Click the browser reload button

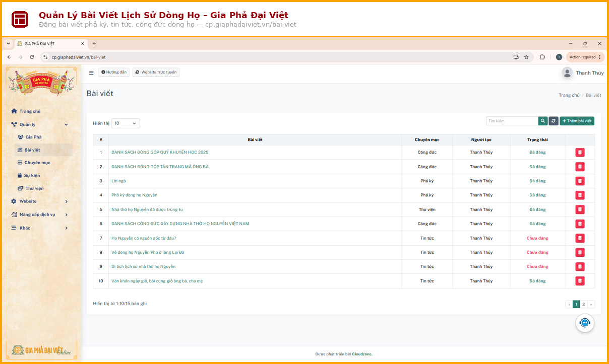(x=32, y=57)
